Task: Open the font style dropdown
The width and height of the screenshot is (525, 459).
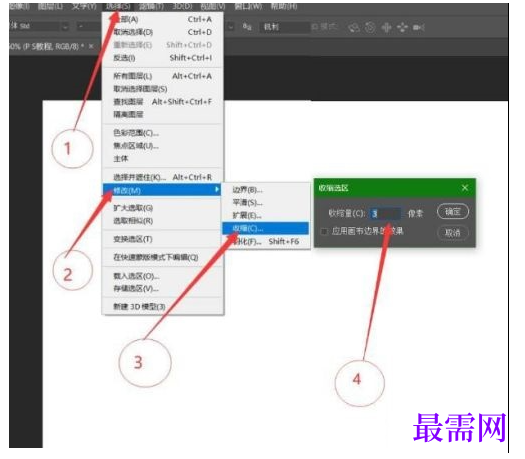Action: (89, 26)
